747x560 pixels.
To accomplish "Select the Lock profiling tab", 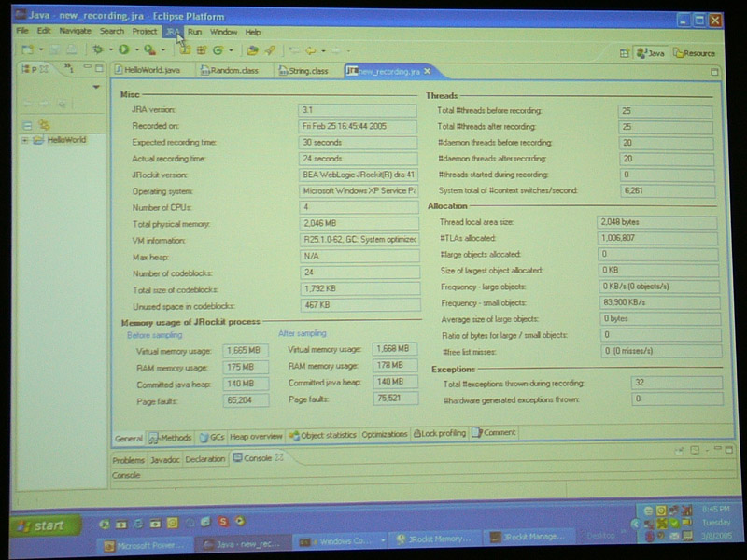I will coord(439,433).
